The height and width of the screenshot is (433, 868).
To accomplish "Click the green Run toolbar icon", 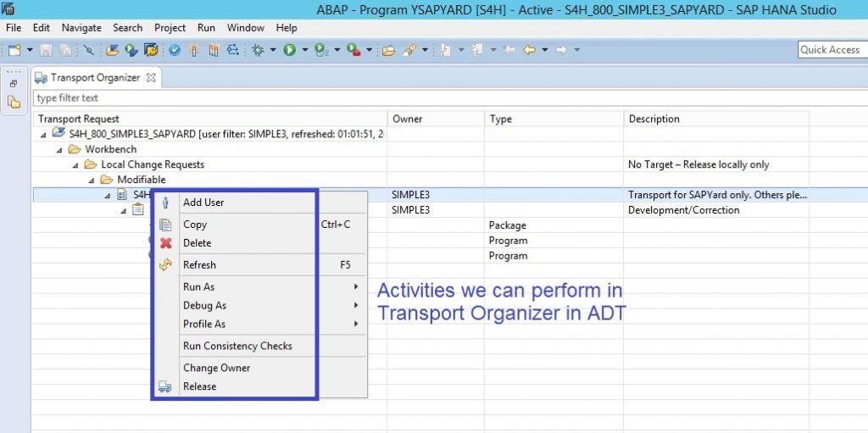I will pos(290,50).
